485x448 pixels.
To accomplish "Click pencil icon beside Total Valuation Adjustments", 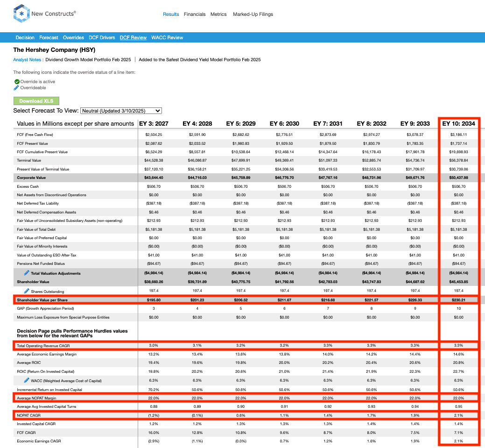I will coord(27,273).
